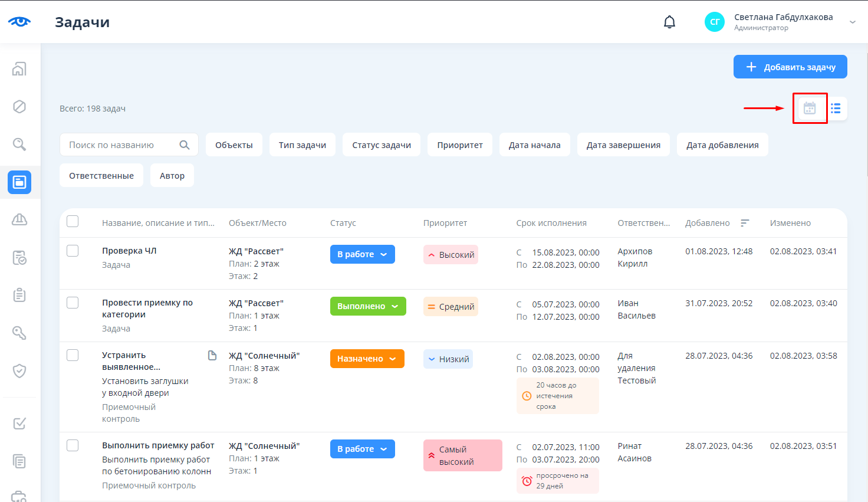Image resolution: width=868 pixels, height=502 pixels.
Task: Sort by Добавлено column icon
Action: pos(745,223)
